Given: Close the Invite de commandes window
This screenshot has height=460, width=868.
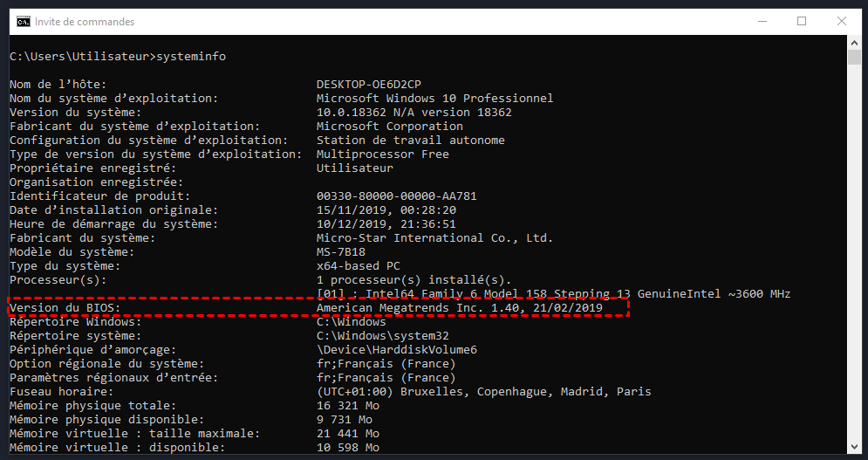Looking at the screenshot, I should (x=844, y=21).
